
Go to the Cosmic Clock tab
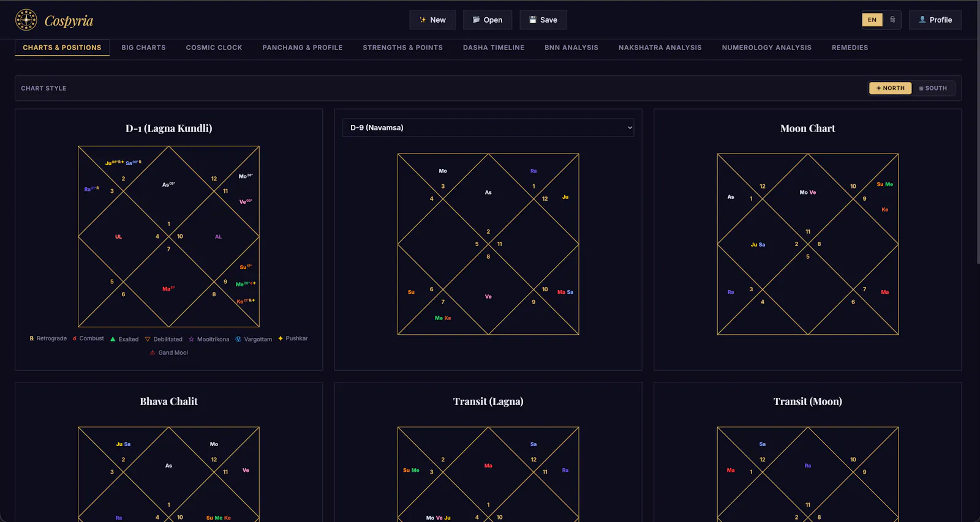(214, 48)
